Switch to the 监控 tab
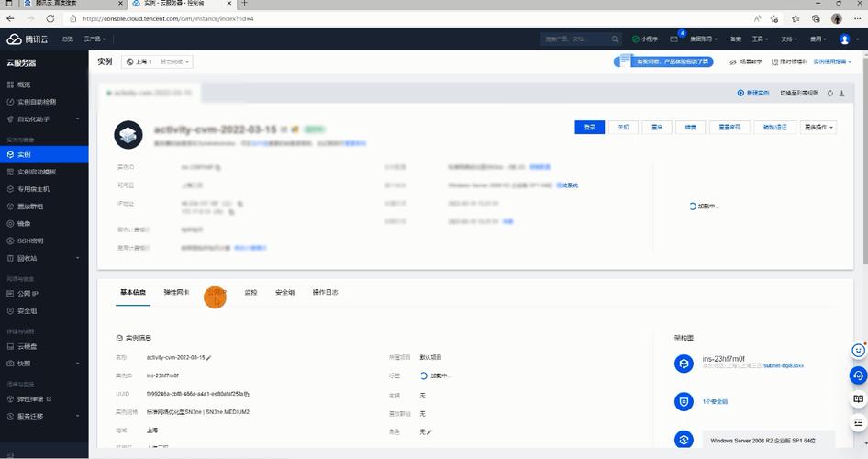This screenshot has width=868, height=459. (250, 292)
